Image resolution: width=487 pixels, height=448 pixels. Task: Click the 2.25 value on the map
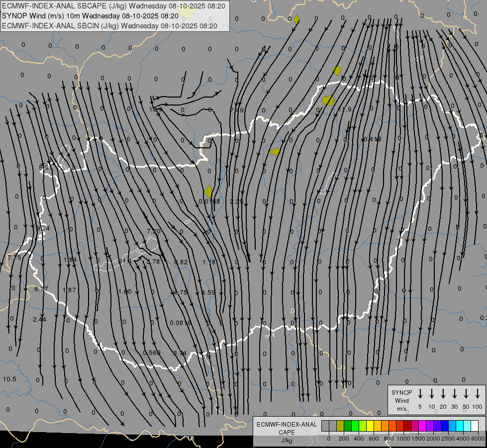click(x=237, y=201)
